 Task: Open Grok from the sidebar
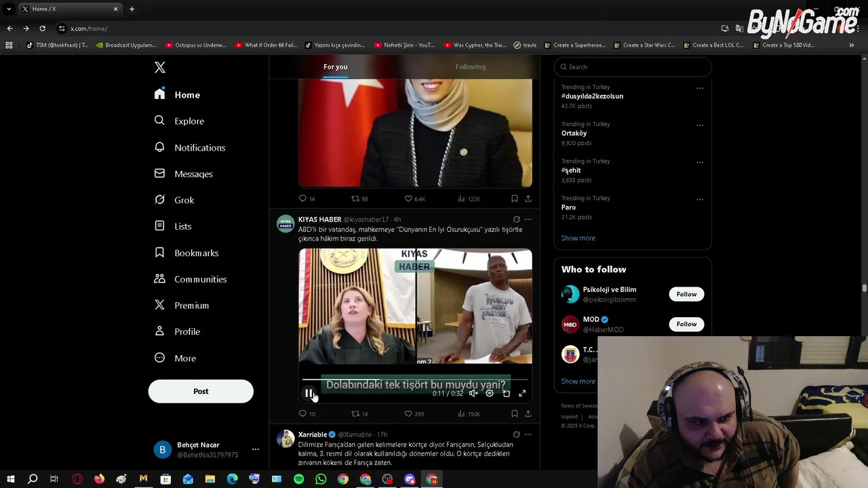[x=174, y=200]
